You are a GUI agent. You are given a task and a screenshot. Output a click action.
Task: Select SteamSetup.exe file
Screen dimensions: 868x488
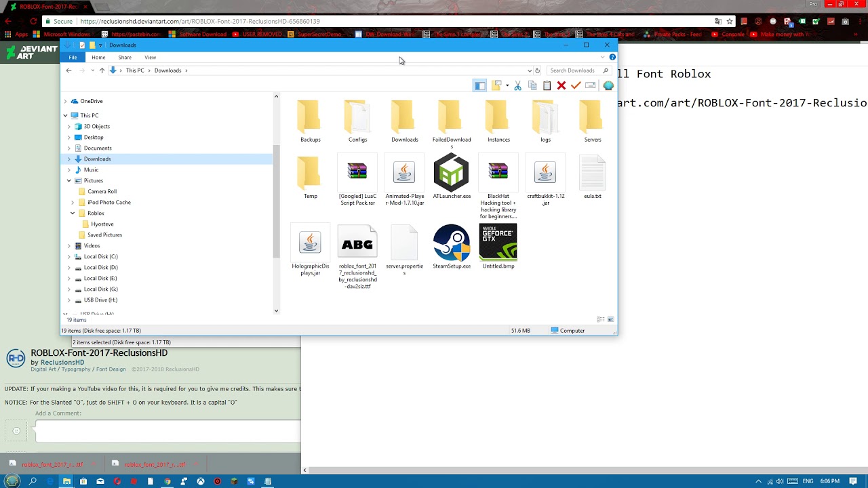click(452, 247)
